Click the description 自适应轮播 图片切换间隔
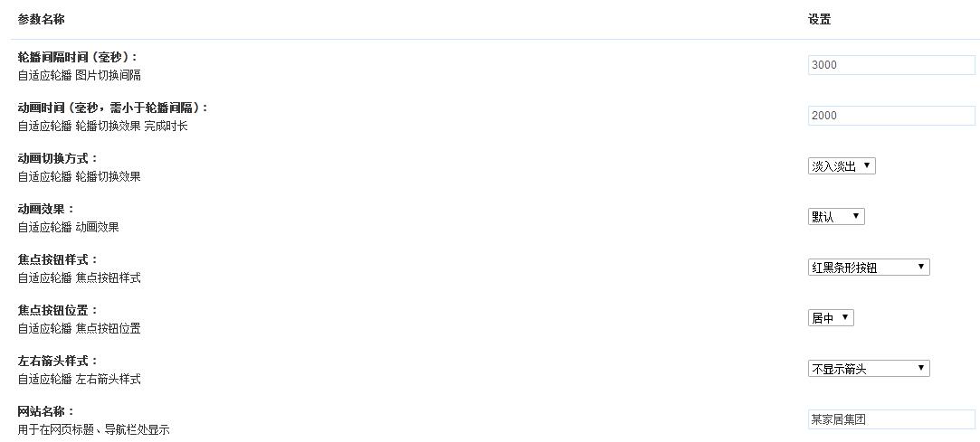Viewport: 980px width, 442px height. tap(80, 76)
